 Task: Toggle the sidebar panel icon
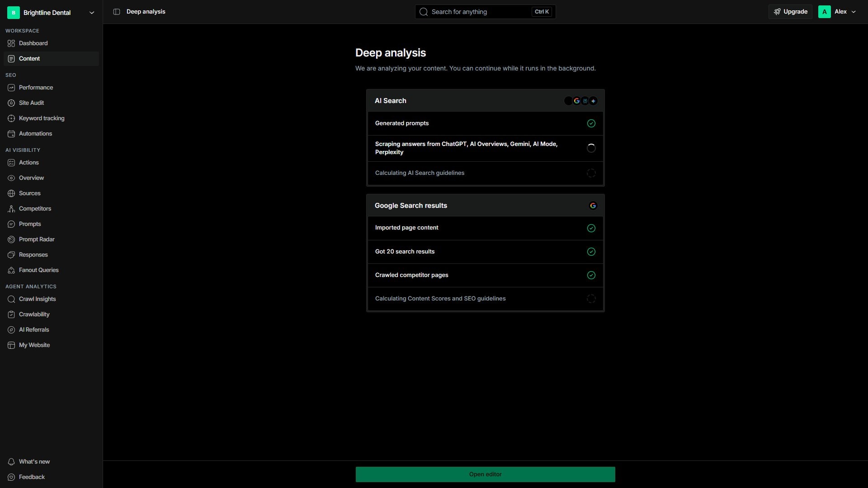click(x=117, y=12)
